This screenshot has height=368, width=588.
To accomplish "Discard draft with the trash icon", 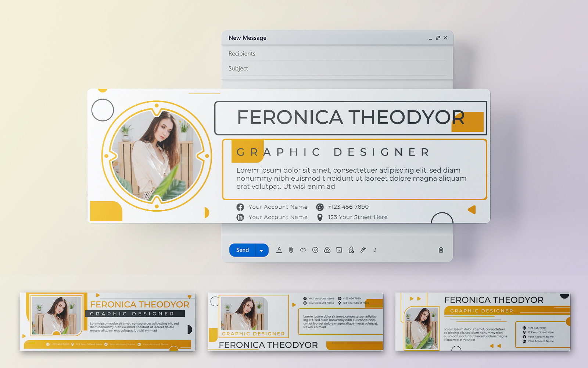I will [441, 250].
